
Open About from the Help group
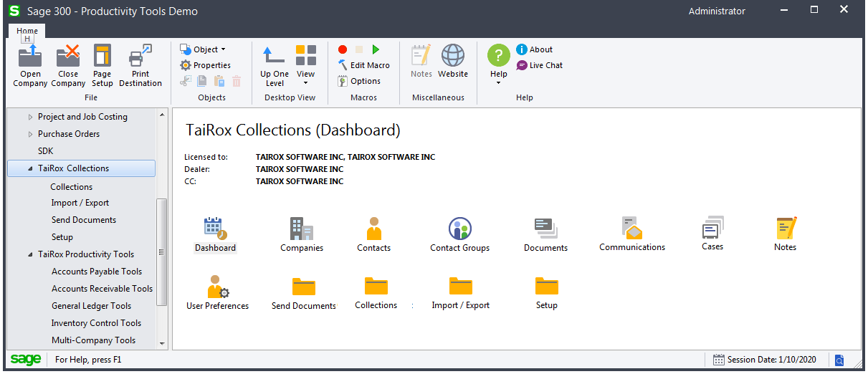point(535,49)
